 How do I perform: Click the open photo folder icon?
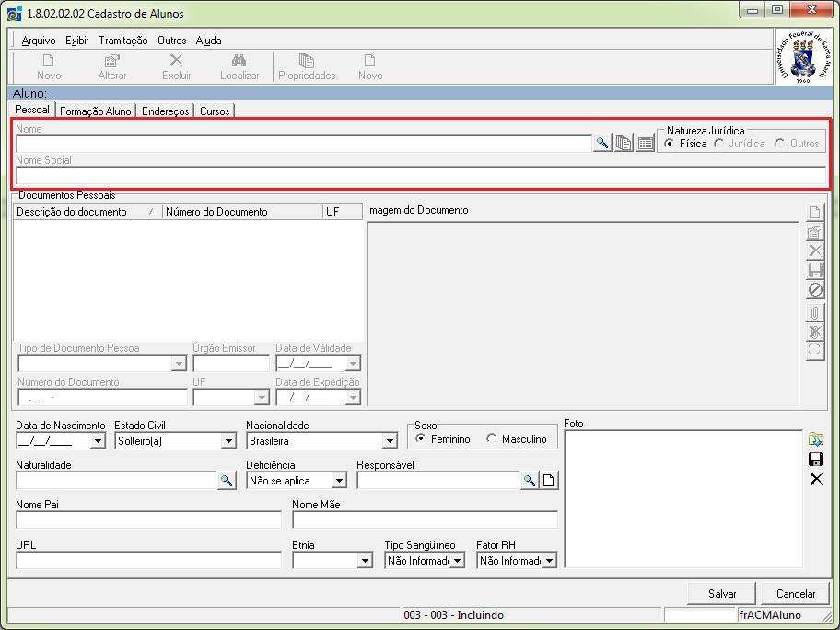815,439
